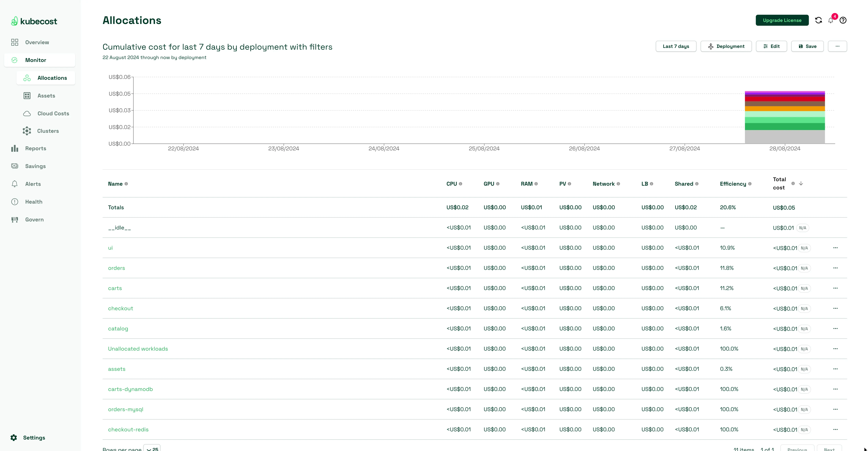Expand the Rows per page selector

(x=152, y=449)
